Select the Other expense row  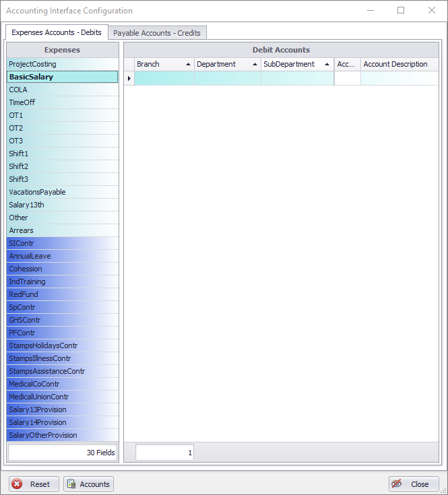tap(63, 218)
